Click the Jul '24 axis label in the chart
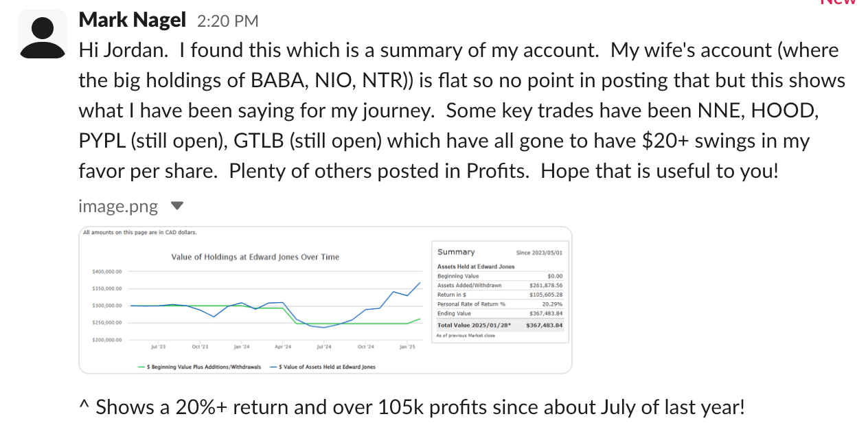Viewport: 868px width, 434px height. tap(323, 347)
